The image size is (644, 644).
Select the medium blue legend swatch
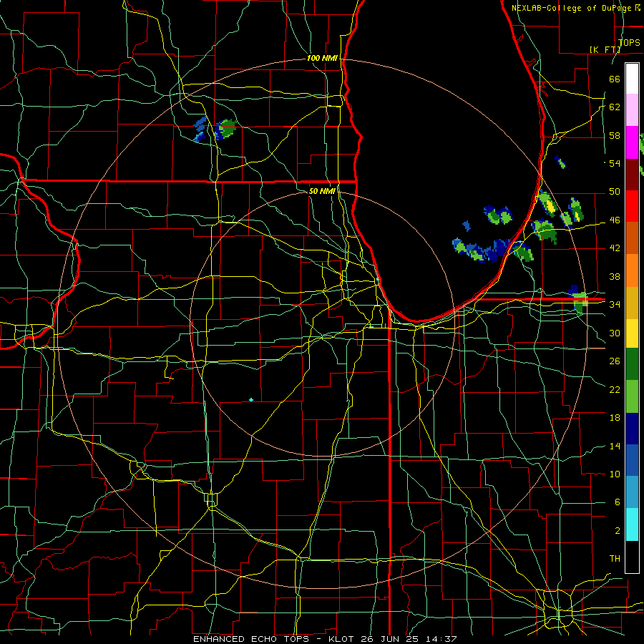coord(632,460)
